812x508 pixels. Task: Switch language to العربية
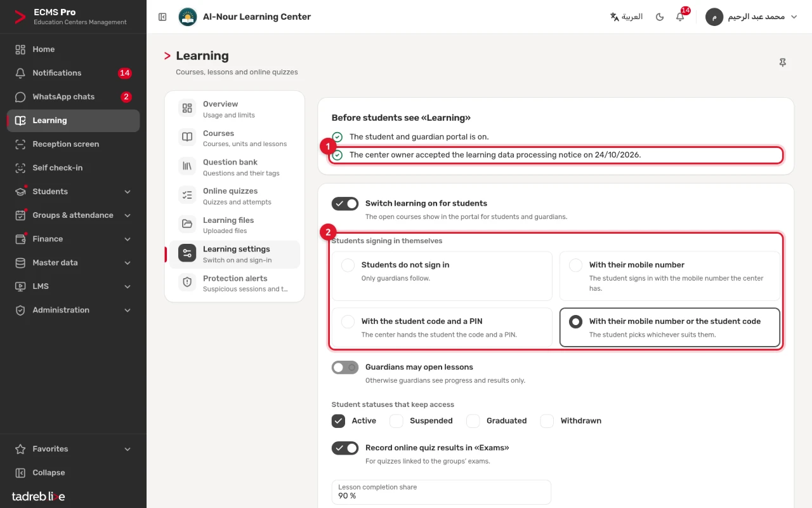(627, 17)
